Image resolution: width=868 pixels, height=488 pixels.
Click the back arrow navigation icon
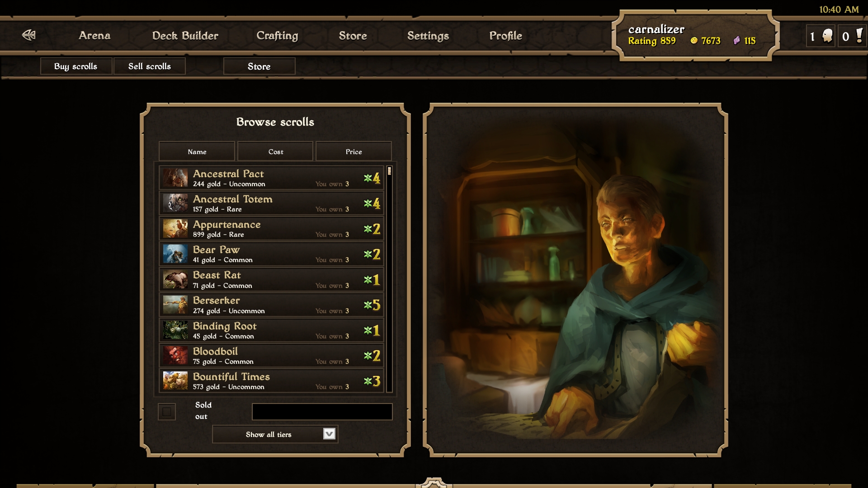(x=28, y=34)
